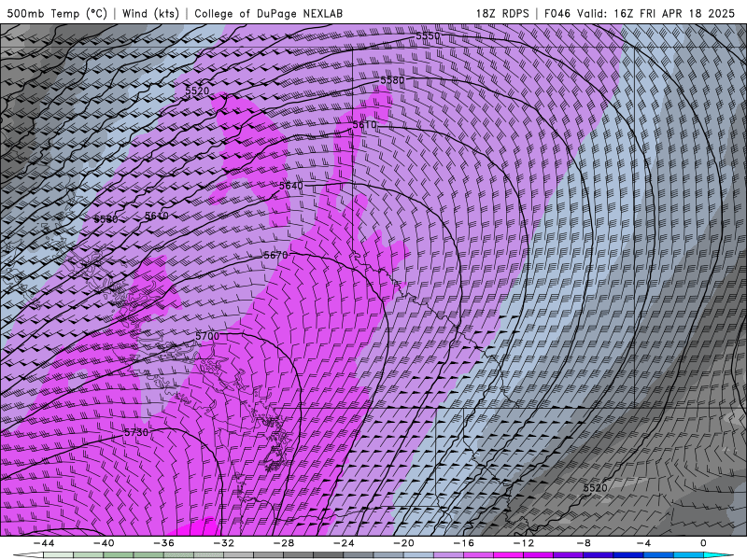Click the 5670 height contour label

275,255
